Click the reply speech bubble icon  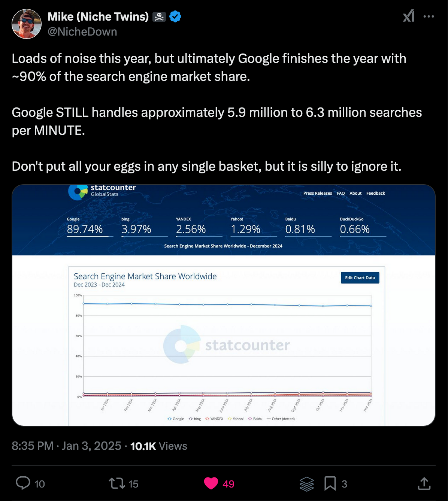[23, 483]
